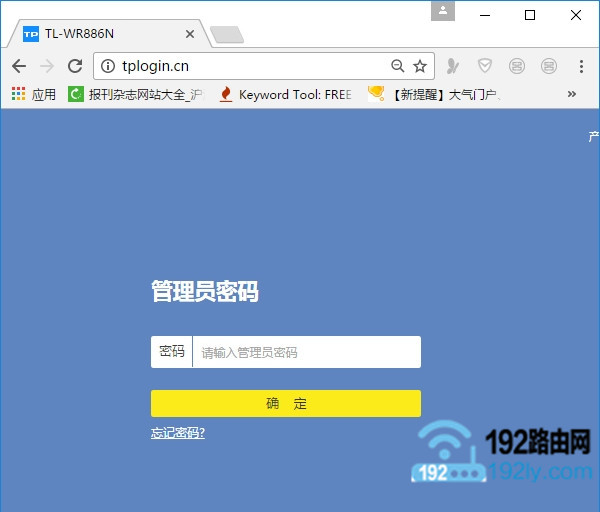
Task: Reload the tplogin.cn page
Action: (x=74, y=66)
